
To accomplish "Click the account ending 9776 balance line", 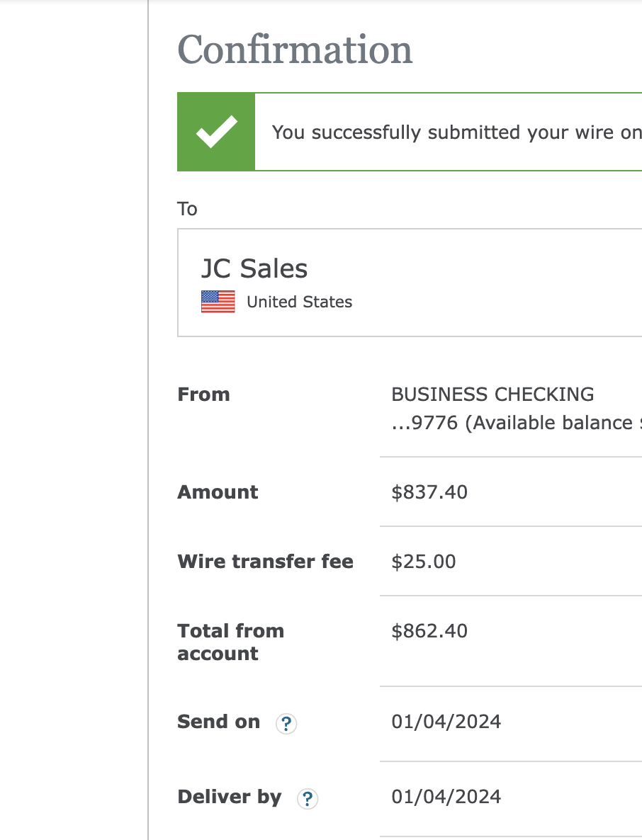I will click(x=517, y=423).
